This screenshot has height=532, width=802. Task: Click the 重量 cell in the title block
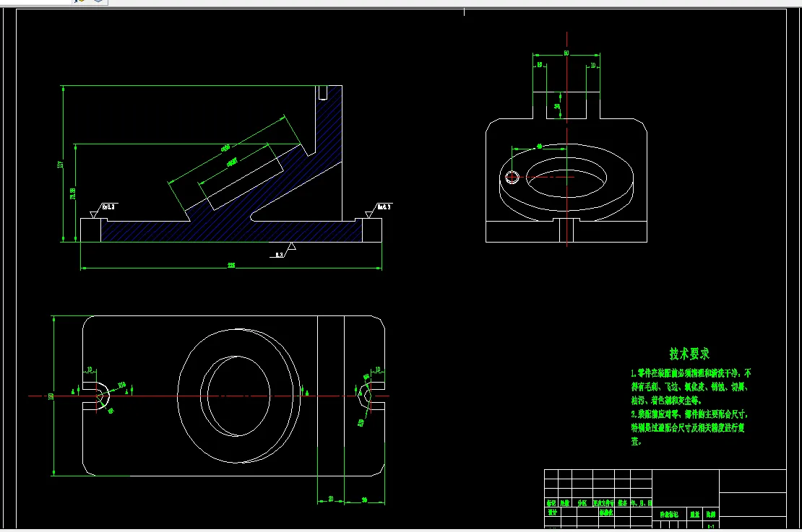point(694,515)
